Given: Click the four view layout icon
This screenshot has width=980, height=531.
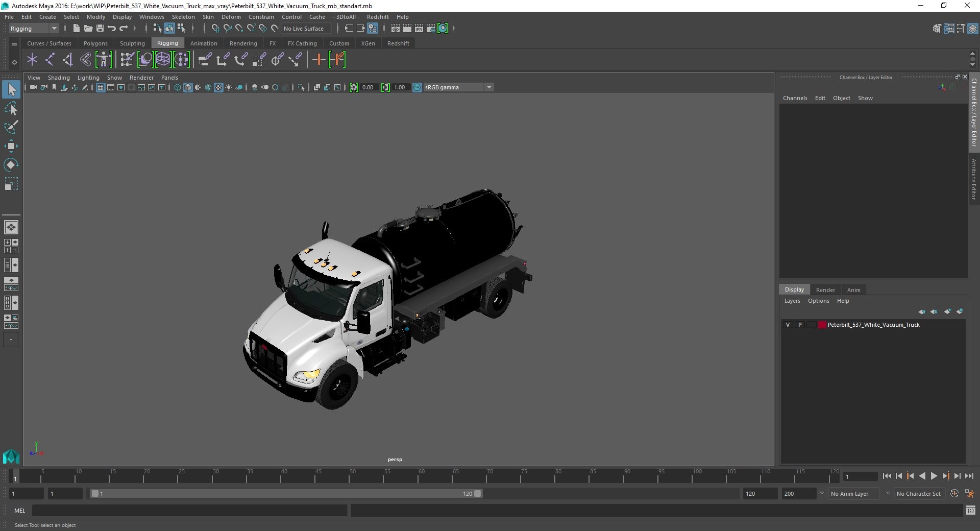Looking at the screenshot, I should click(x=11, y=246).
